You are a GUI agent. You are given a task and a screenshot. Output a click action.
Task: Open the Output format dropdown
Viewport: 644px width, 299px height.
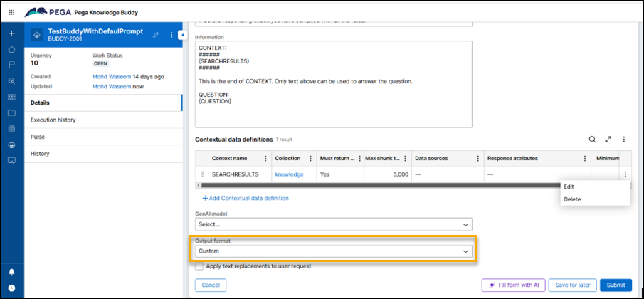pyautogui.click(x=334, y=251)
